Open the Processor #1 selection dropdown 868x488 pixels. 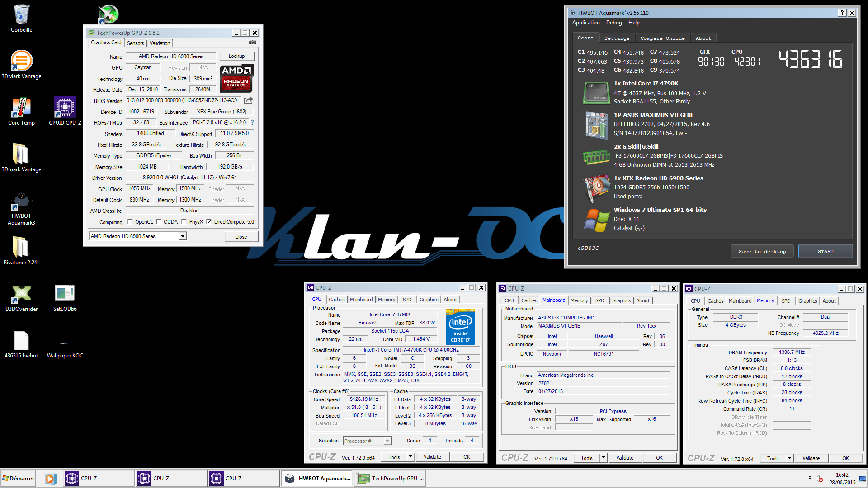pyautogui.click(x=387, y=441)
